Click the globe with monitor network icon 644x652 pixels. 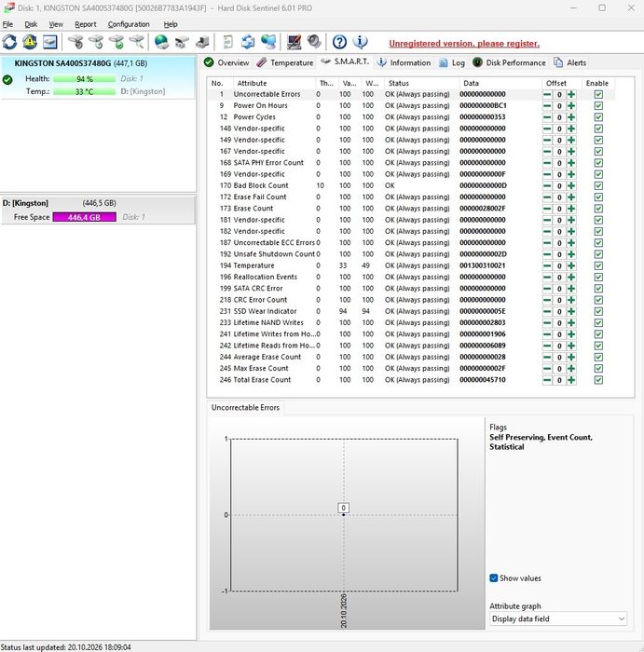click(268, 42)
